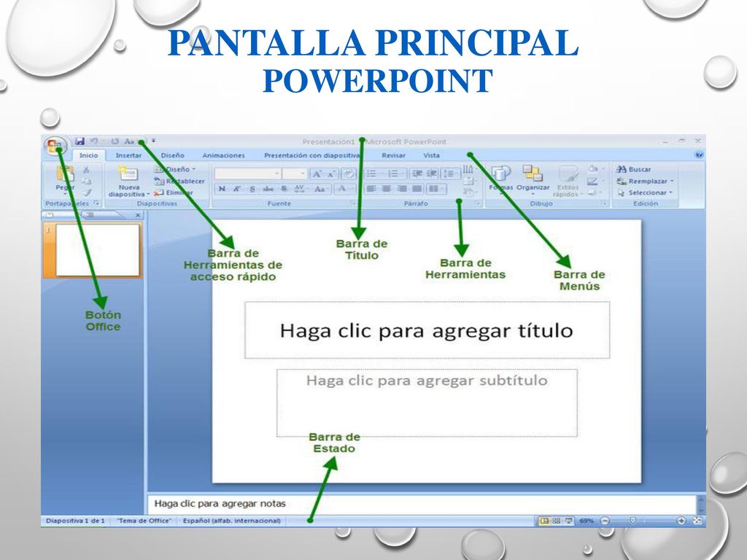Click the 'Haga clic para agregar notas' pane
Image resolution: width=747 pixels, height=560 pixels.
pos(421,503)
